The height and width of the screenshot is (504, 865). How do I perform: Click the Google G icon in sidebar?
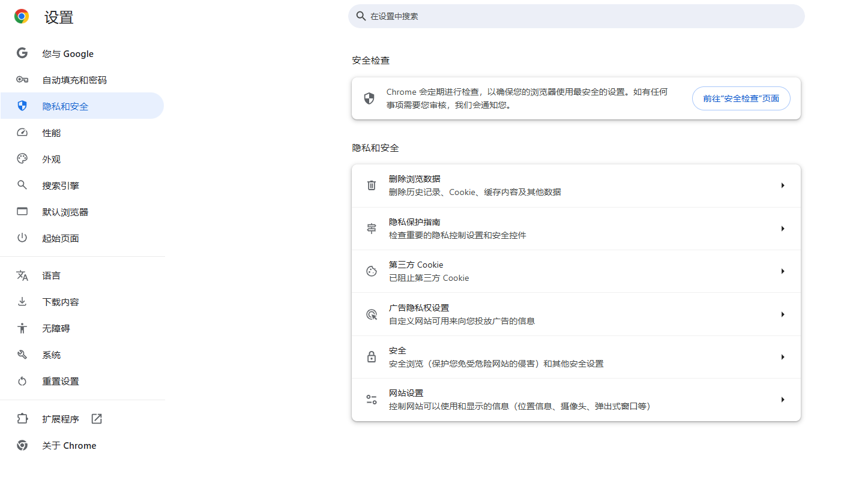(22, 53)
